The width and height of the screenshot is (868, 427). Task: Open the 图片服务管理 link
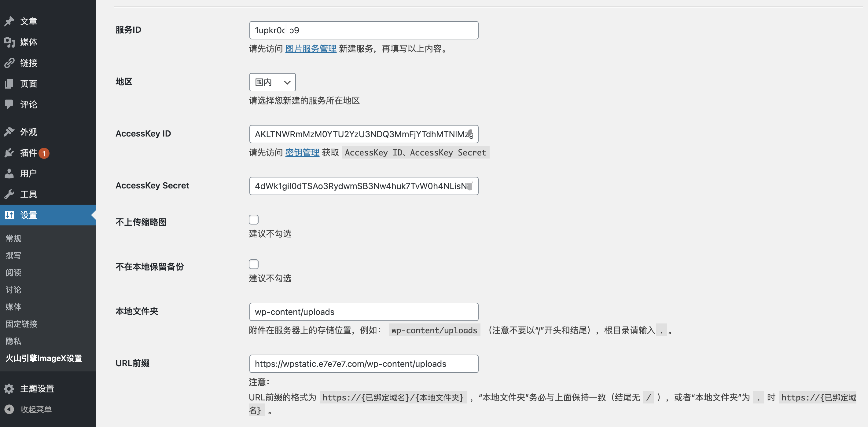coord(311,49)
